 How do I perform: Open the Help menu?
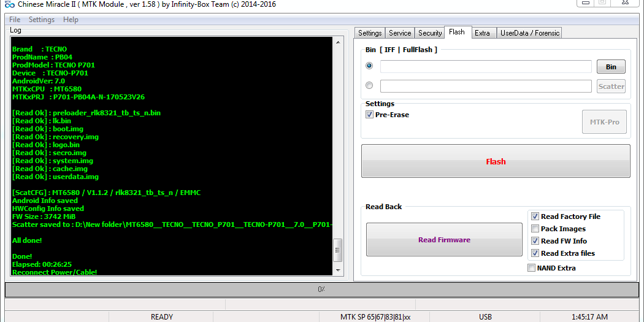coord(71,19)
